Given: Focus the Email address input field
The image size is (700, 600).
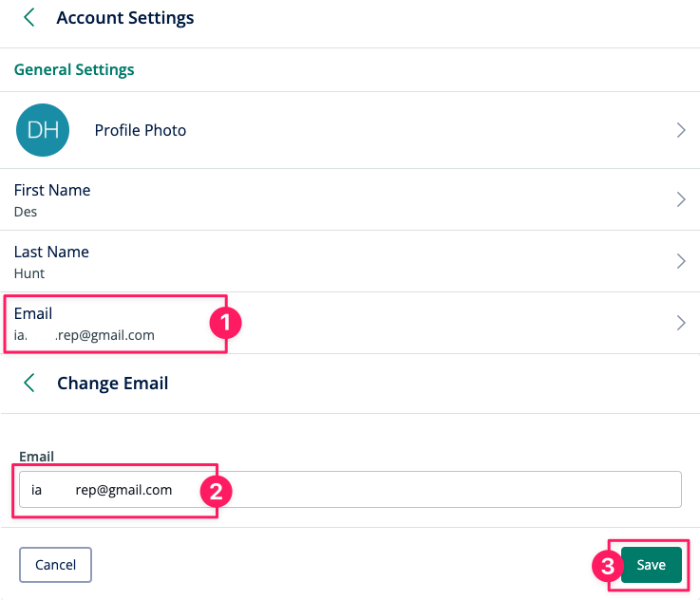Looking at the screenshot, I should (350, 489).
